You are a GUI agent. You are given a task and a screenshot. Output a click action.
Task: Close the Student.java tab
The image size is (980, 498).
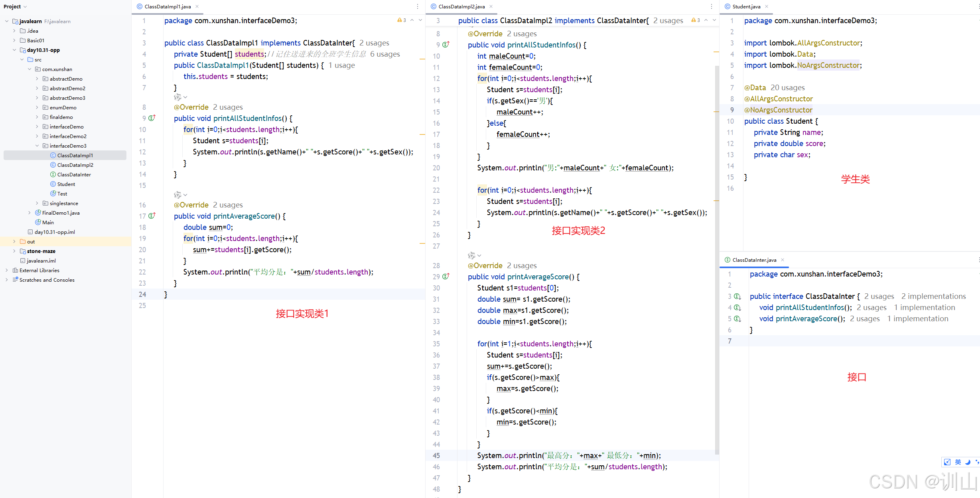pos(767,6)
